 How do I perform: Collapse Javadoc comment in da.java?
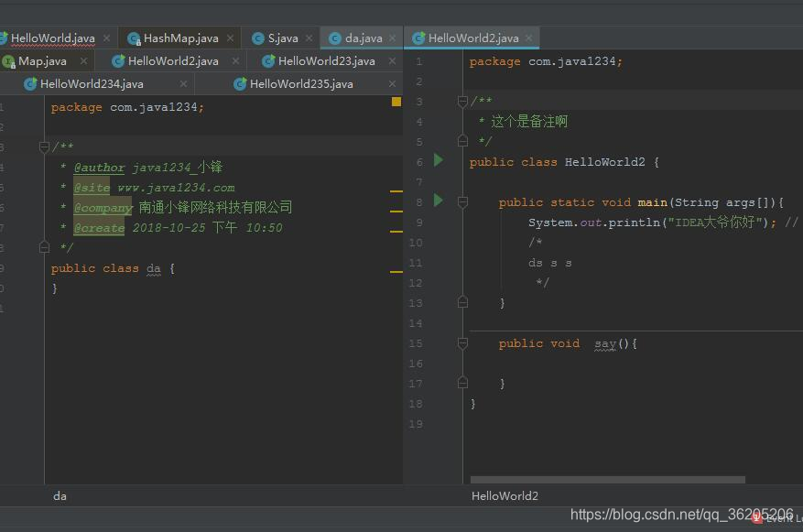pyautogui.click(x=44, y=147)
